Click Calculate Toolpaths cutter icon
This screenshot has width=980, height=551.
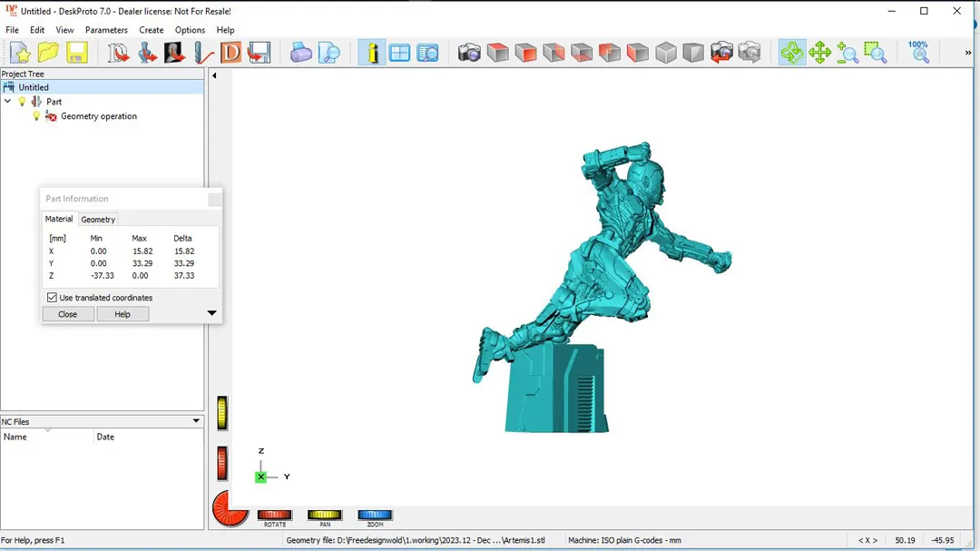pyautogui.click(x=203, y=53)
